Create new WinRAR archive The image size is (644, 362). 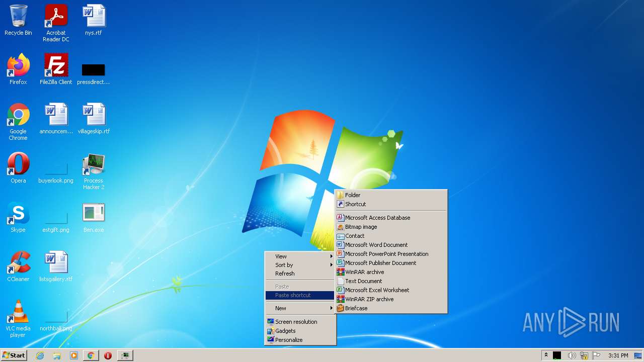pyautogui.click(x=391, y=272)
